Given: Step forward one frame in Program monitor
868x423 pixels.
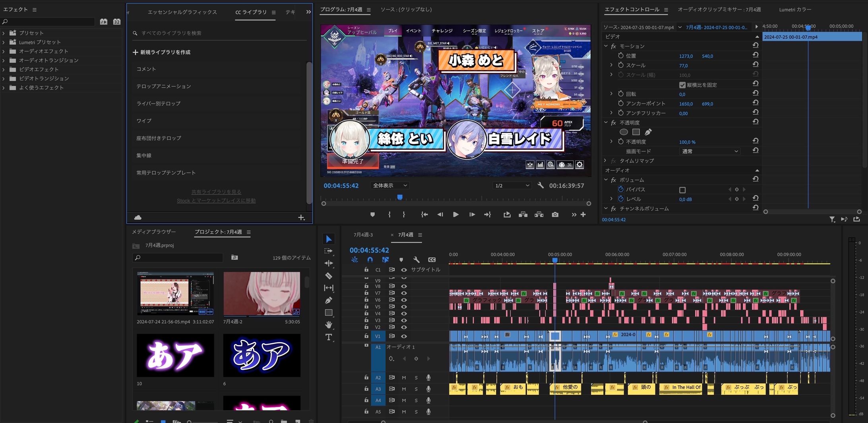Looking at the screenshot, I should 472,215.
